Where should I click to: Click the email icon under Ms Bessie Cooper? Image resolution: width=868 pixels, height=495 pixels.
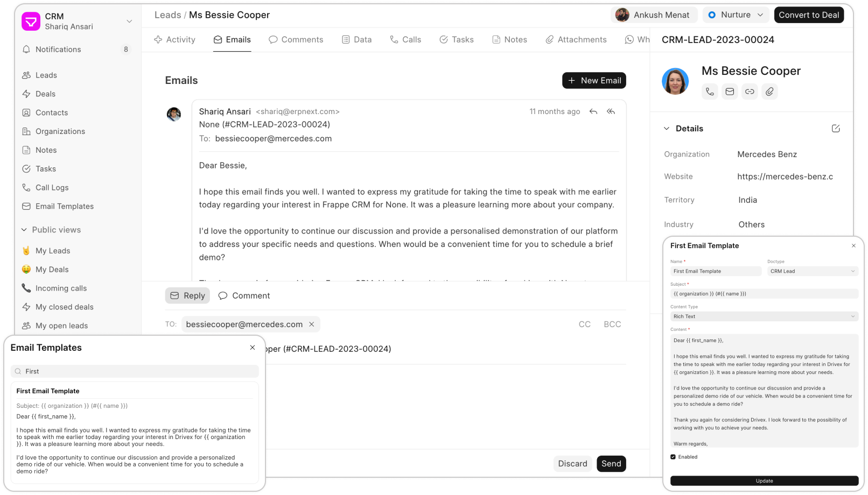pyautogui.click(x=730, y=92)
